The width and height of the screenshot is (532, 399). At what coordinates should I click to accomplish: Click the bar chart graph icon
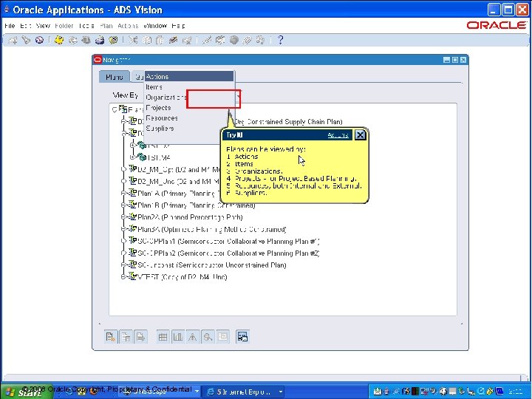point(178,337)
